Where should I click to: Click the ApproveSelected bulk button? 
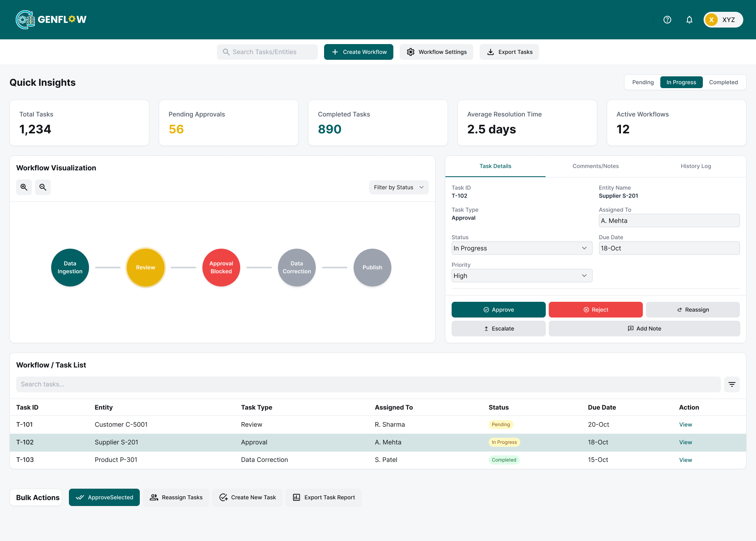[x=104, y=497]
